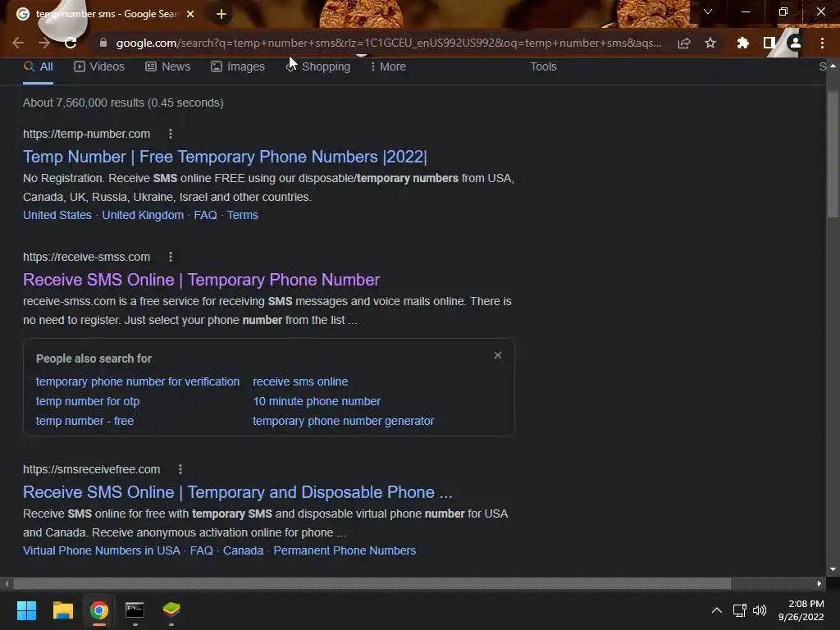Open Permanent Phone Numbers sitelink
The width and height of the screenshot is (840, 630).
click(x=345, y=550)
